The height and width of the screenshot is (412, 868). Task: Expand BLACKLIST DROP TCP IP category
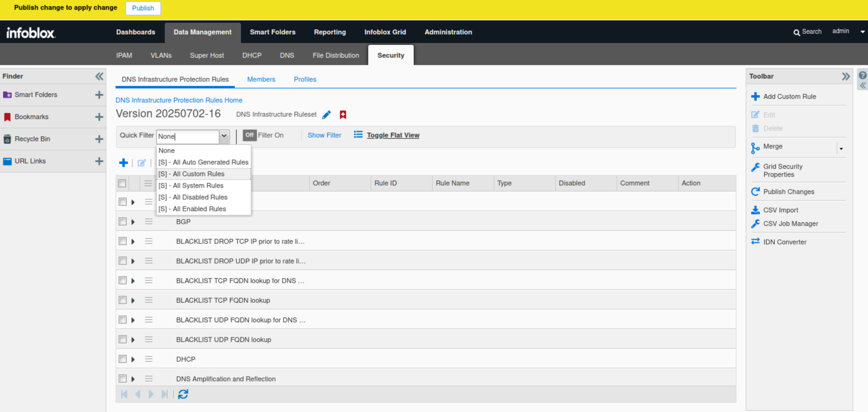pyautogui.click(x=133, y=242)
